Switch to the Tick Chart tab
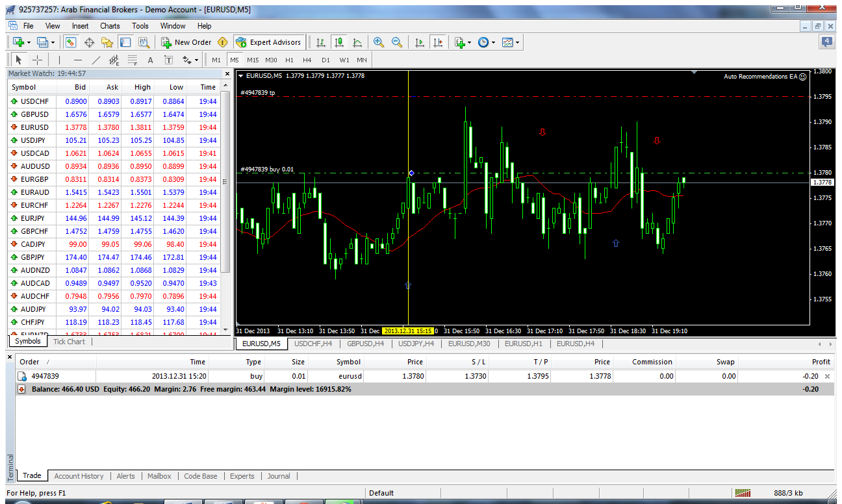 (69, 342)
